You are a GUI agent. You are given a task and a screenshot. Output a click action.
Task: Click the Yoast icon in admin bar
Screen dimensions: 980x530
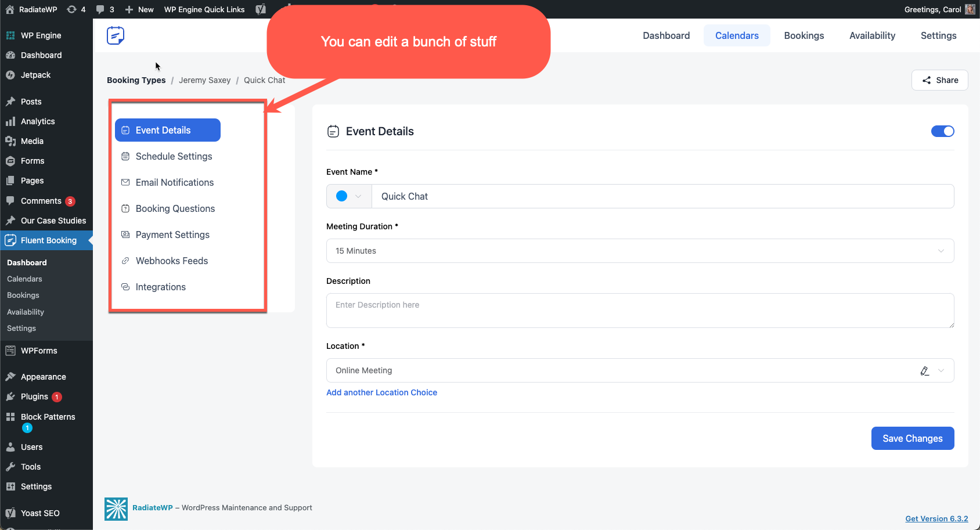tap(261, 9)
